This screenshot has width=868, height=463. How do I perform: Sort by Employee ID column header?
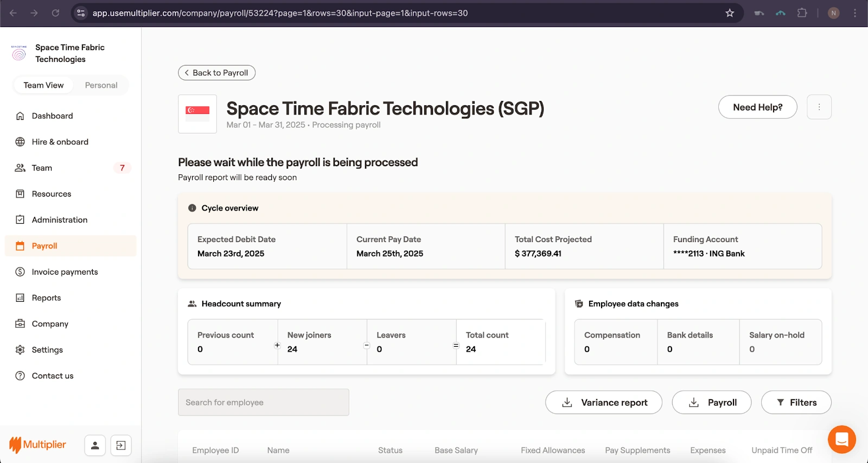[x=215, y=451]
